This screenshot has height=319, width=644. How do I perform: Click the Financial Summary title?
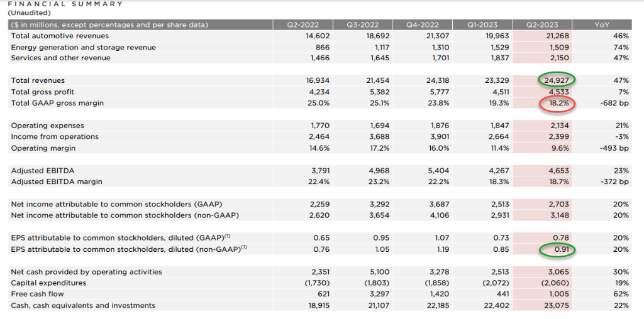tap(66, 4)
